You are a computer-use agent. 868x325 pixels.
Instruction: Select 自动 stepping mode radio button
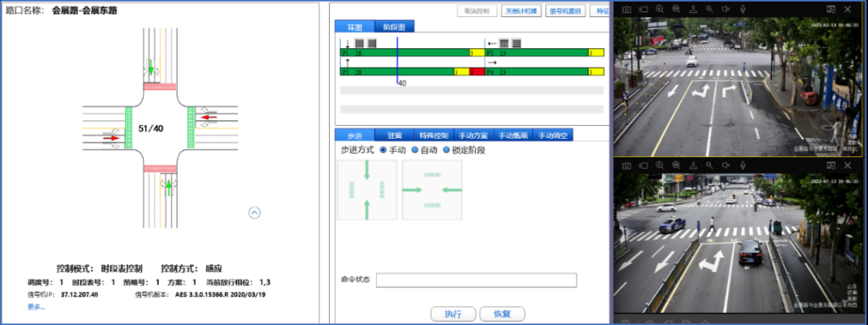click(x=415, y=150)
